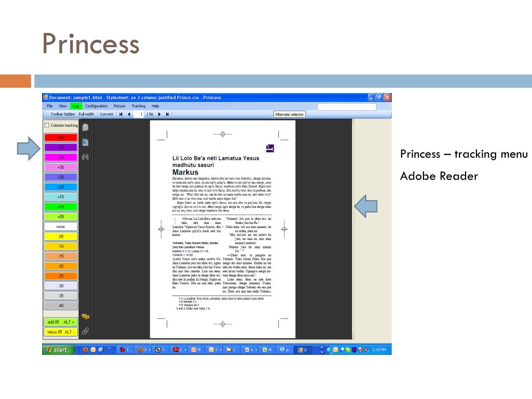
Task: Open the Word taskbar group dropdown arrow
Action: pos(256,350)
